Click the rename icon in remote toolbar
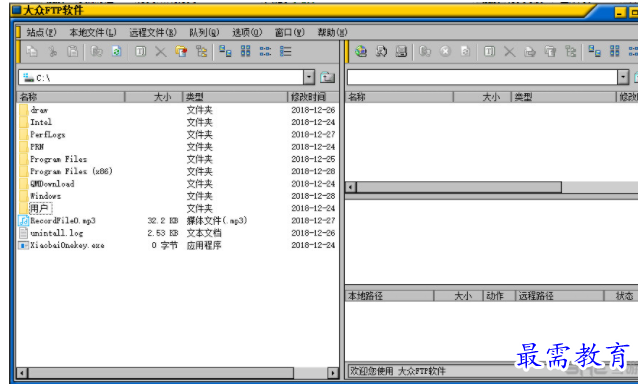Viewport: 638px width, 387px height. coord(489,52)
